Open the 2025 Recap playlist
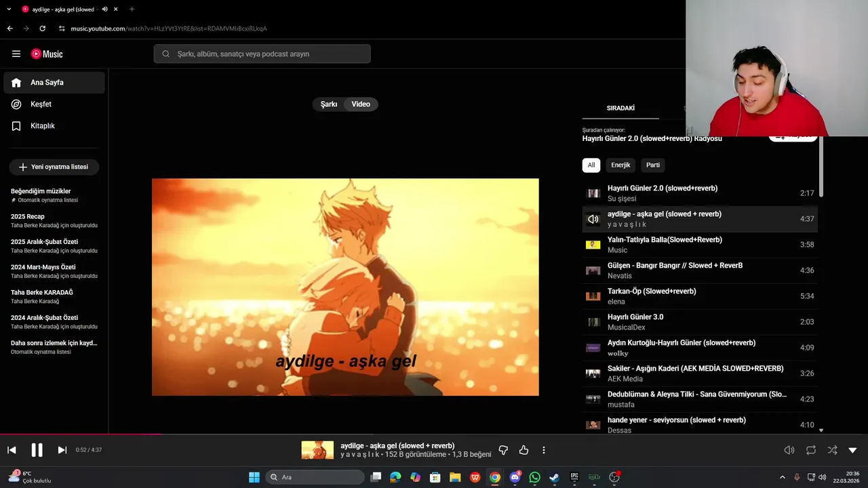Image resolution: width=868 pixels, height=488 pixels. pyautogui.click(x=54, y=221)
